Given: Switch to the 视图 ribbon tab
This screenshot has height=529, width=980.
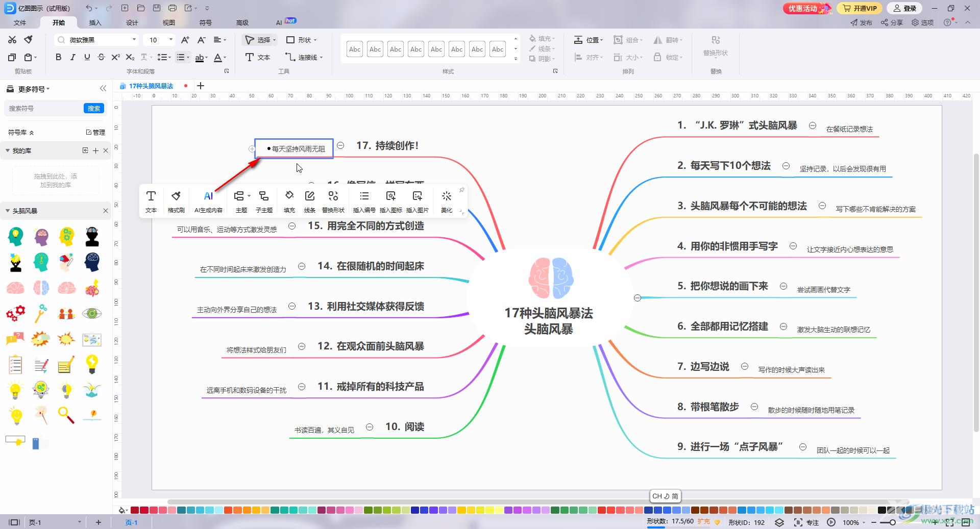Looking at the screenshot, I should point(169,22).
